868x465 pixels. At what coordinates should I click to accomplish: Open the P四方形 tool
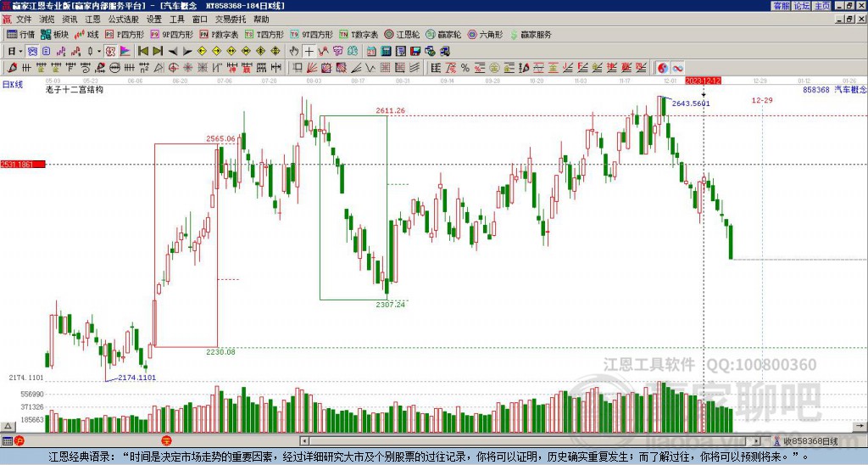point(125,34)
